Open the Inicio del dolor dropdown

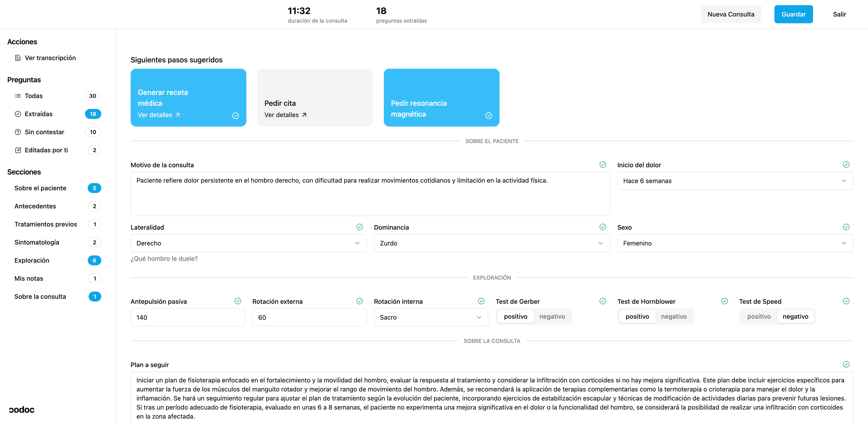735,181
